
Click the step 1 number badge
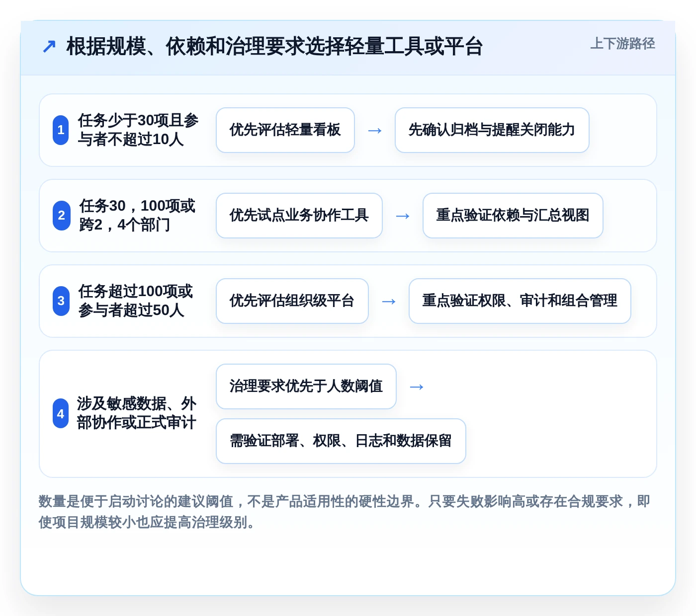click(61, 130)
